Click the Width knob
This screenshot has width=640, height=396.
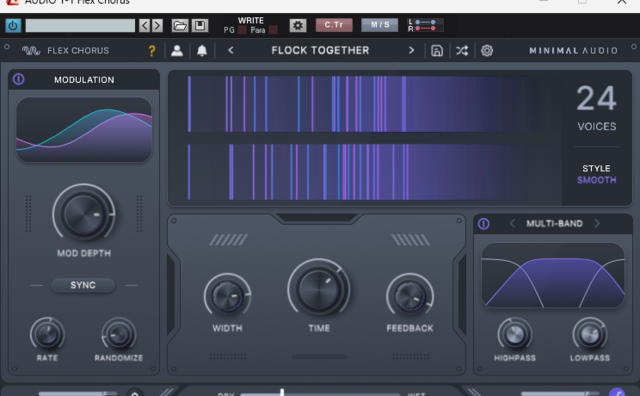point(227,297)
